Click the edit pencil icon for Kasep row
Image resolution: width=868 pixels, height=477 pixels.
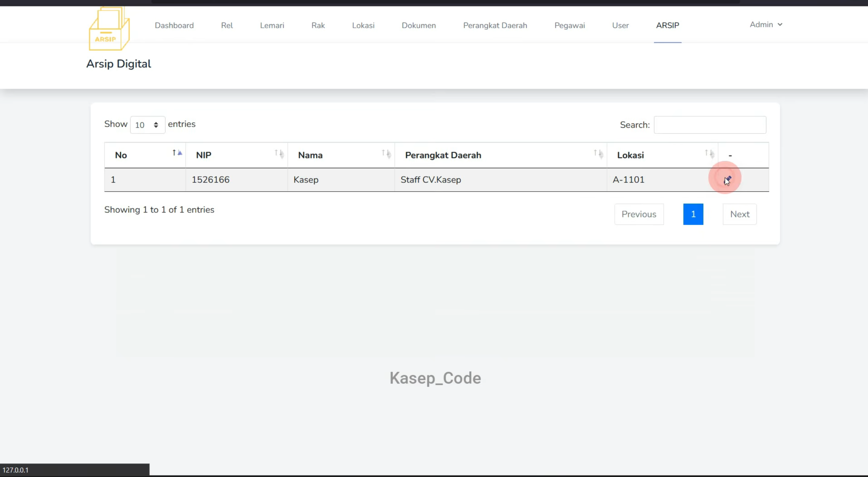[x=728, y=179]
